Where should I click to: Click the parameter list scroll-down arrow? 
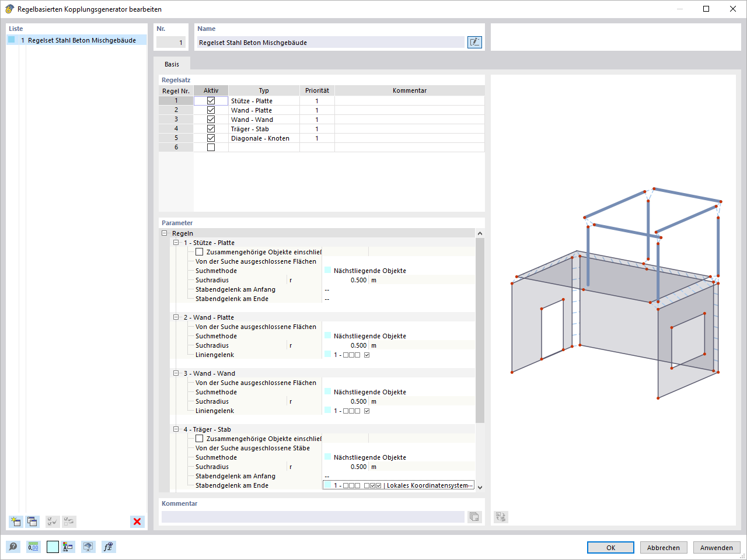coord(480,487)
